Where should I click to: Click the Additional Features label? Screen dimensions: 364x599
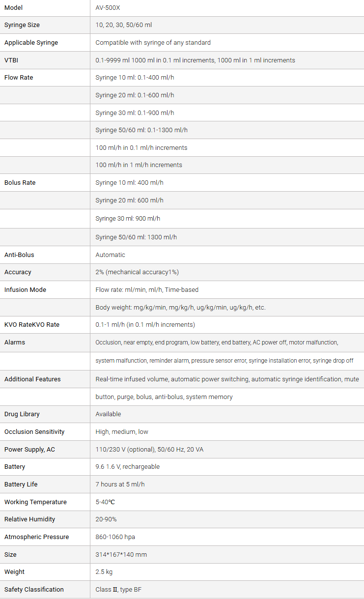tap(32, 379)
